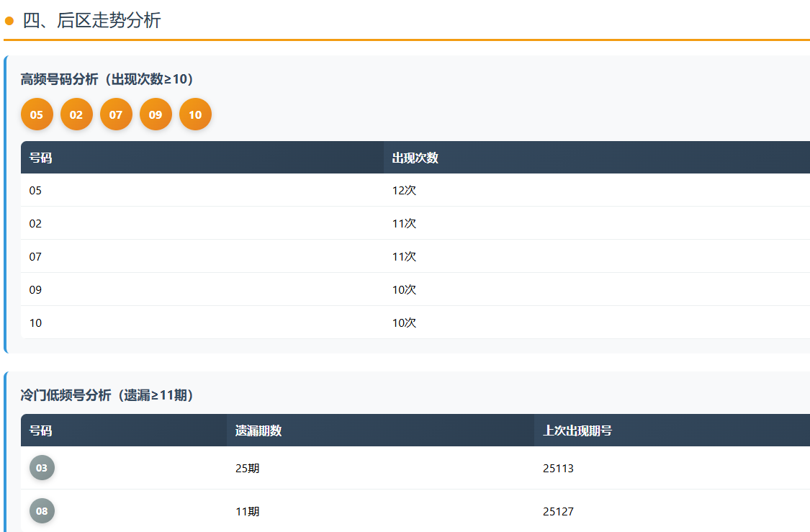Image resolution: width=810 pixels, height=532 pixels.
Task: Click the orange 07 number ball
Action: tap(116, 114)
